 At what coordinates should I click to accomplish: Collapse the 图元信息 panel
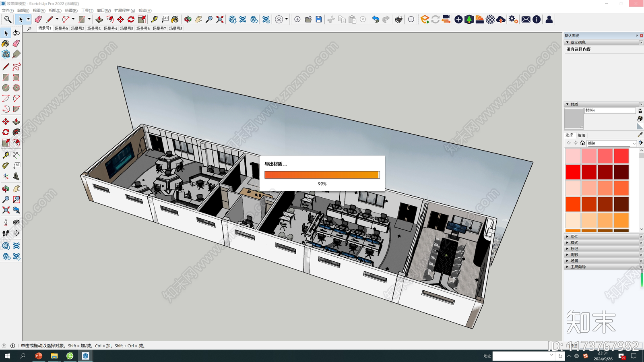coord(568,42)
